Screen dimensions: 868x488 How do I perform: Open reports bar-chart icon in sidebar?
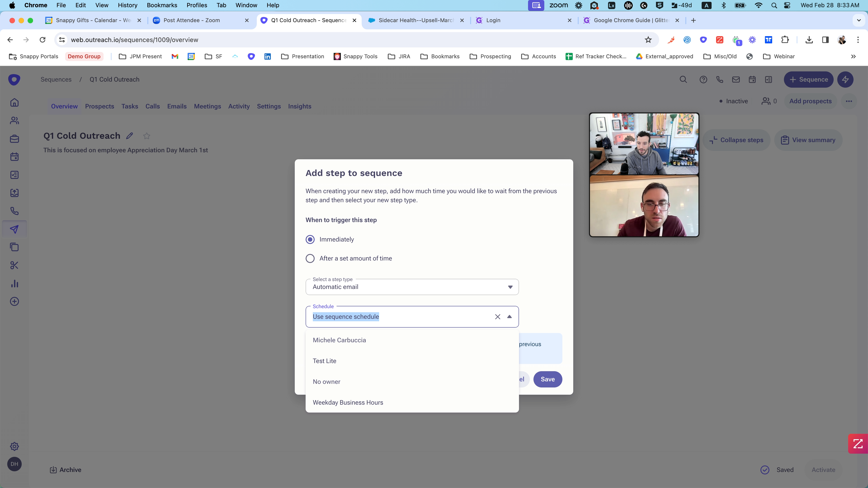(14, 284)
